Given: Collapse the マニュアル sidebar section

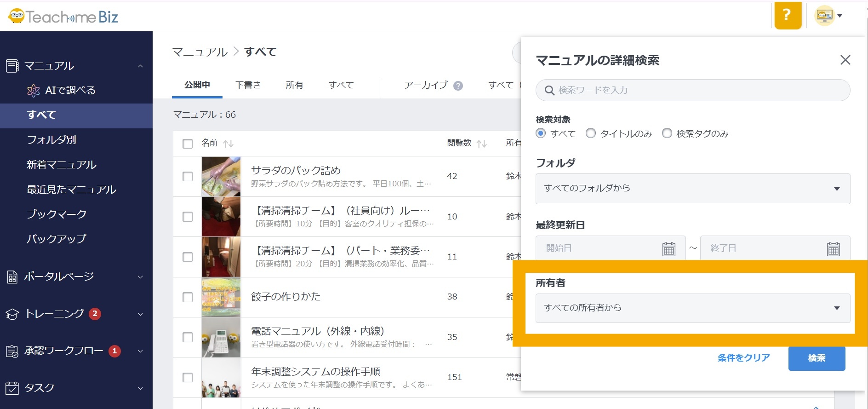Looking at the screenshot, I should [140, 66].
